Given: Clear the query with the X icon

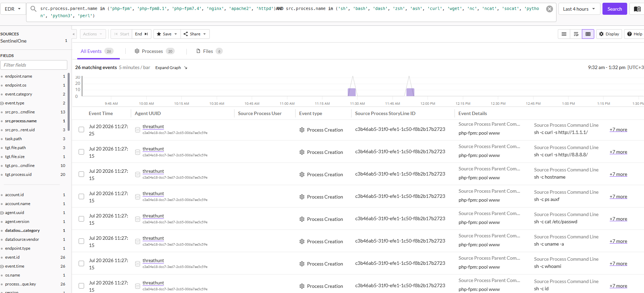Looking at the screenshot, I should pyautogui.click(x=550, y=9).
